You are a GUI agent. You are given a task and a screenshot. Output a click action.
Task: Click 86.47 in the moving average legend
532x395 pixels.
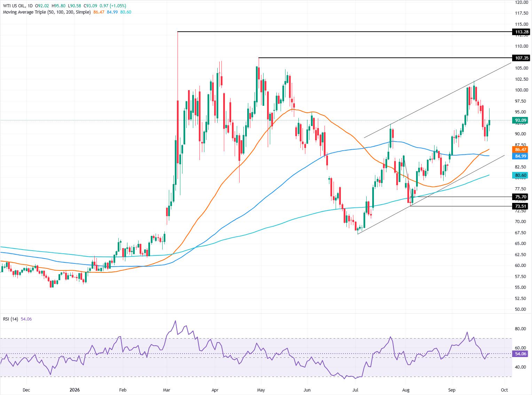[x=99, y=12]
